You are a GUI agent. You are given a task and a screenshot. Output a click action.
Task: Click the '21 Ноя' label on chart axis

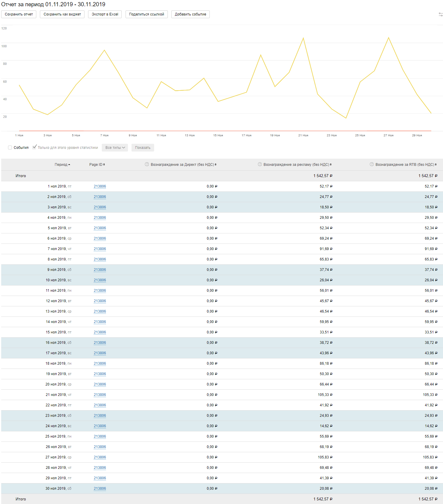click(303, 135)
